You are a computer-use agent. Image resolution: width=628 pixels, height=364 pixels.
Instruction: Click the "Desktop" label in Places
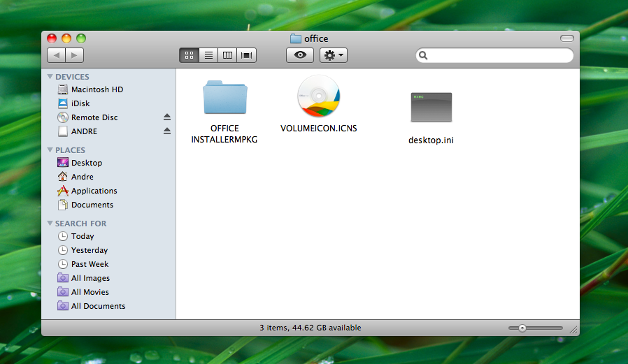(x=87, y=163)
